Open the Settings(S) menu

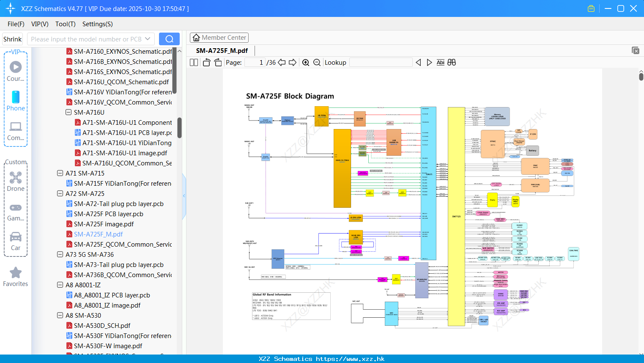(x=98, y=24)
